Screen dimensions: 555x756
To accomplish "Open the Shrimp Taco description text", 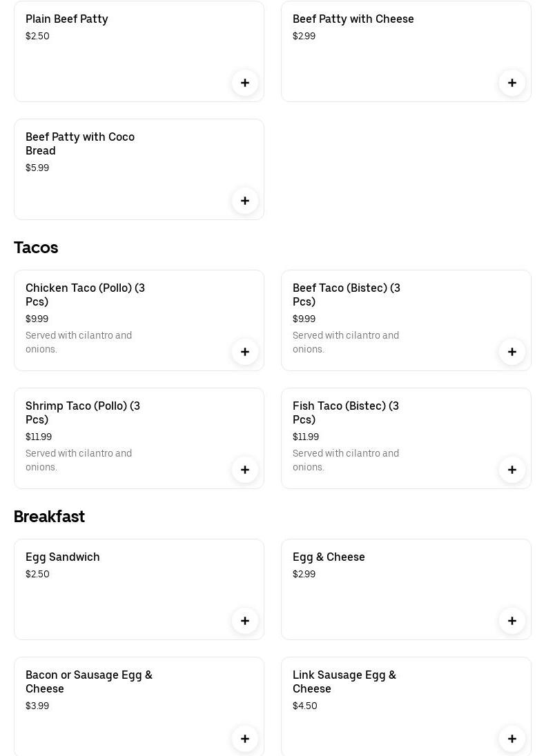I will (x=79, y=460).
